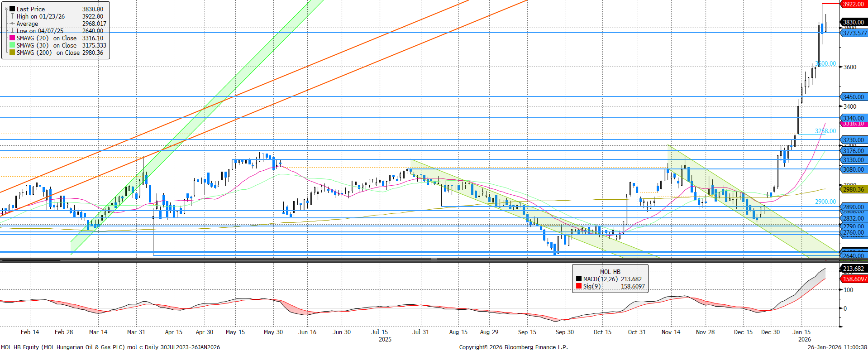Viewport: 868px width, 351px height.
Task: Collapse the Last Price legend tree
Action: (x=6, y=9)
